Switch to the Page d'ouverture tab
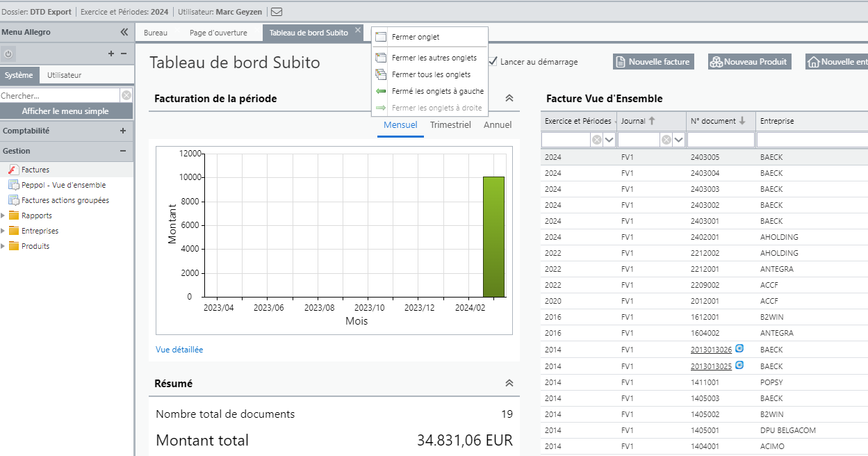 coord(218,33)
